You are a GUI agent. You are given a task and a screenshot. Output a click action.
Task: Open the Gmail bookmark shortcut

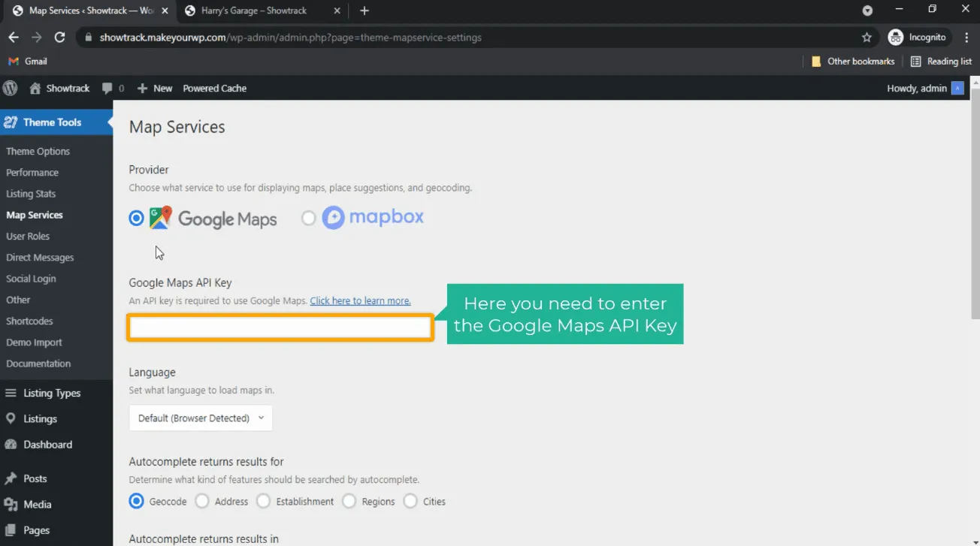[x=28, y=62]
